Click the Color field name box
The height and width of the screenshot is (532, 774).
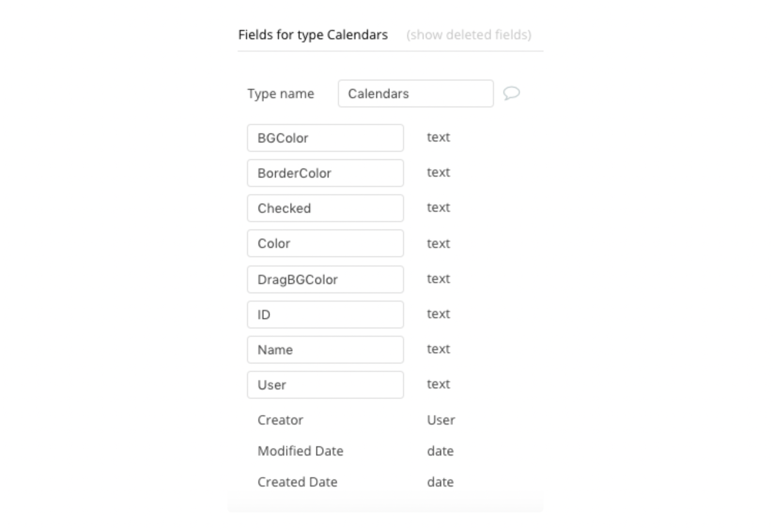point(325,243)
